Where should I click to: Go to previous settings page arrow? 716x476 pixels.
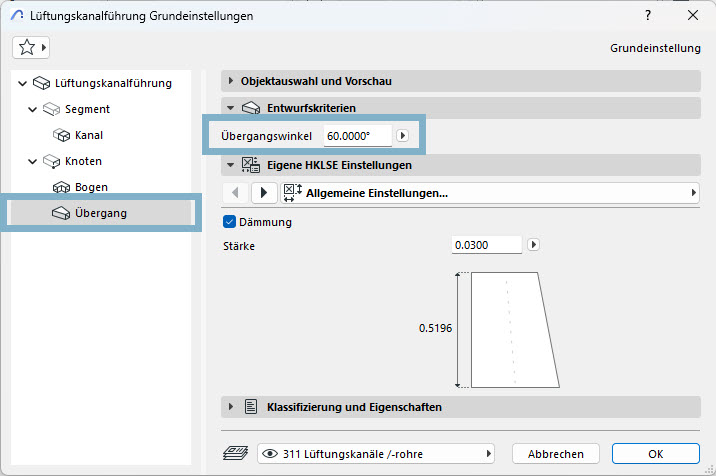236,193
